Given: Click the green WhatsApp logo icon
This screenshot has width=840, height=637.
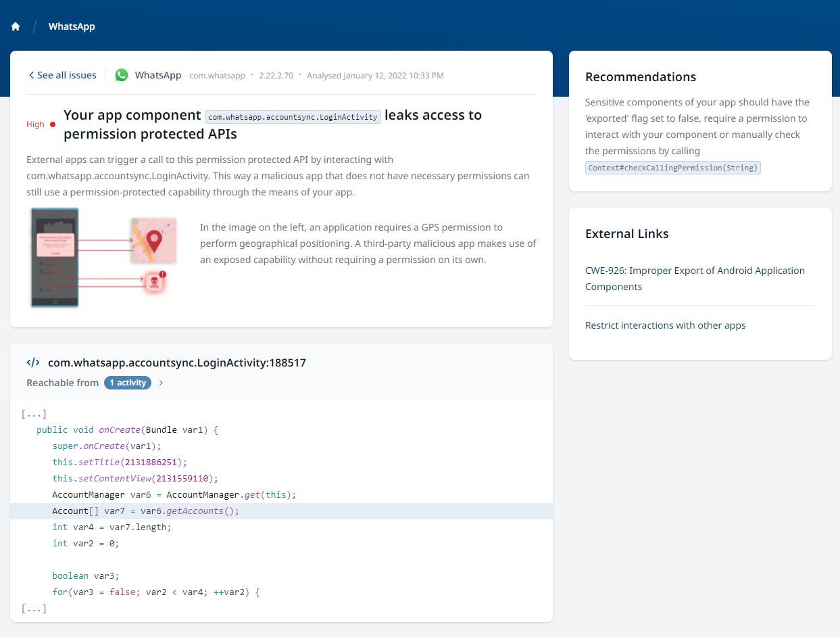Looking at the screenshot, I should (x=122, y=75).
